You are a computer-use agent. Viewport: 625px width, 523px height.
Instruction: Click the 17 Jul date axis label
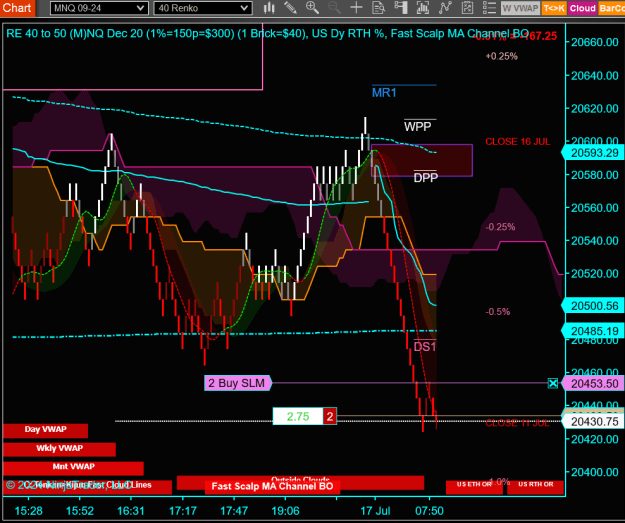coord(375,511)
